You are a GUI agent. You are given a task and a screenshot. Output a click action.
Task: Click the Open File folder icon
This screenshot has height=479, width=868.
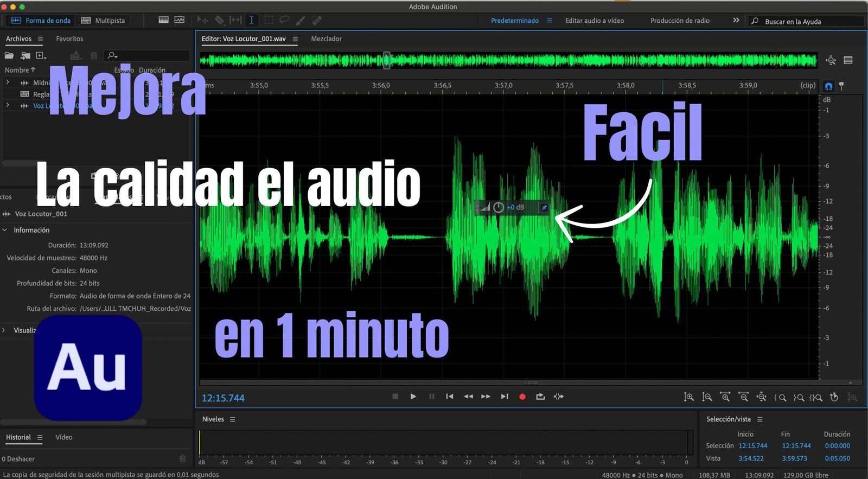coord(9,55)
